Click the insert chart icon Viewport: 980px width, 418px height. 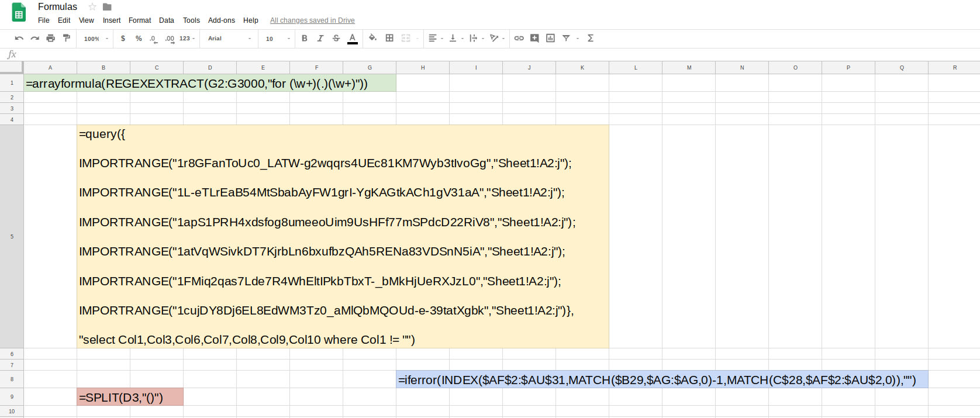[550, 38]
